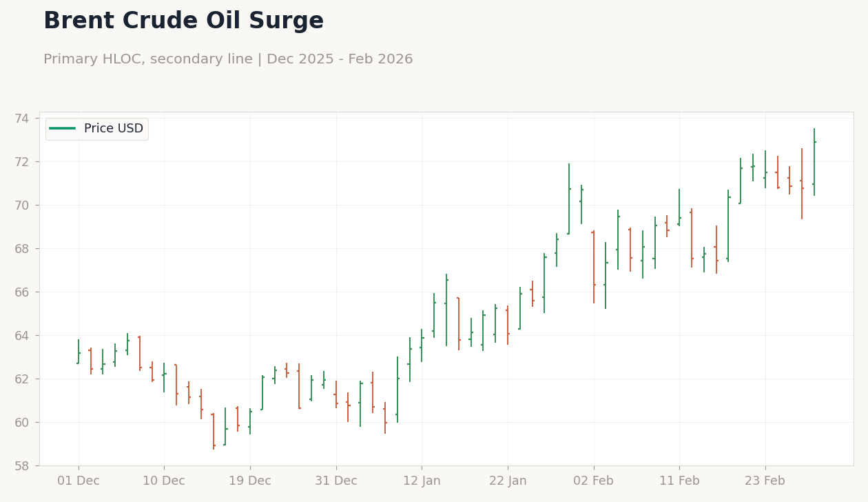
Task: Select the last green bar peaking near 73.5
Action: pos(814,162)
